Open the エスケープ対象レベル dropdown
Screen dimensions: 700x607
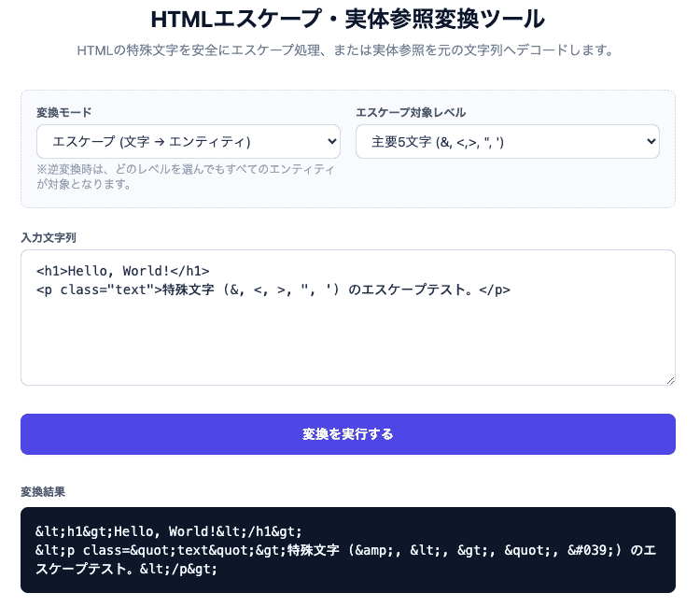click(x=507, y=142)
